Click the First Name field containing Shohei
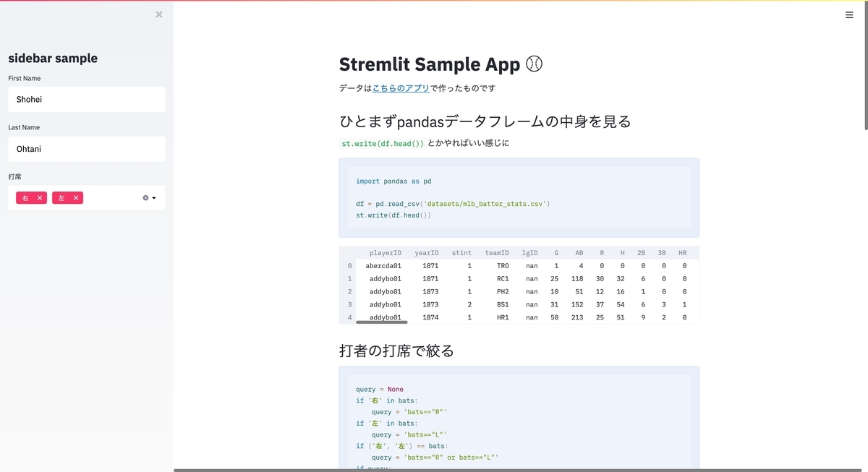868x472 pixels. (86, 99)
